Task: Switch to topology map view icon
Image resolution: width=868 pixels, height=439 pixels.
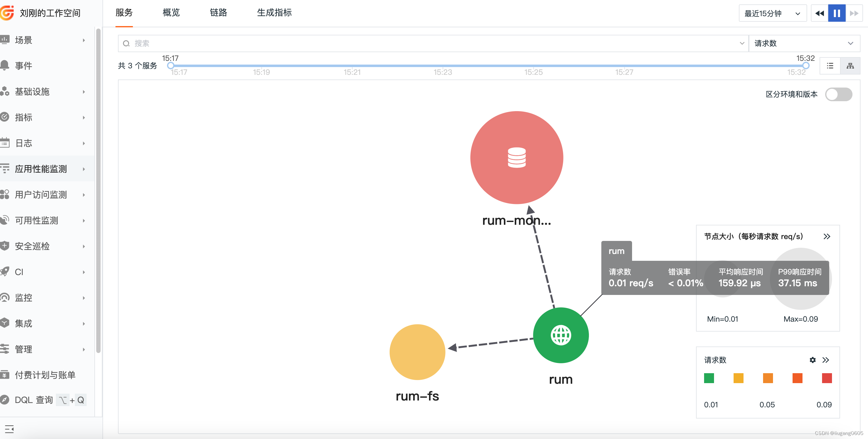Action: pyautogui.click(x=850, y=66)
